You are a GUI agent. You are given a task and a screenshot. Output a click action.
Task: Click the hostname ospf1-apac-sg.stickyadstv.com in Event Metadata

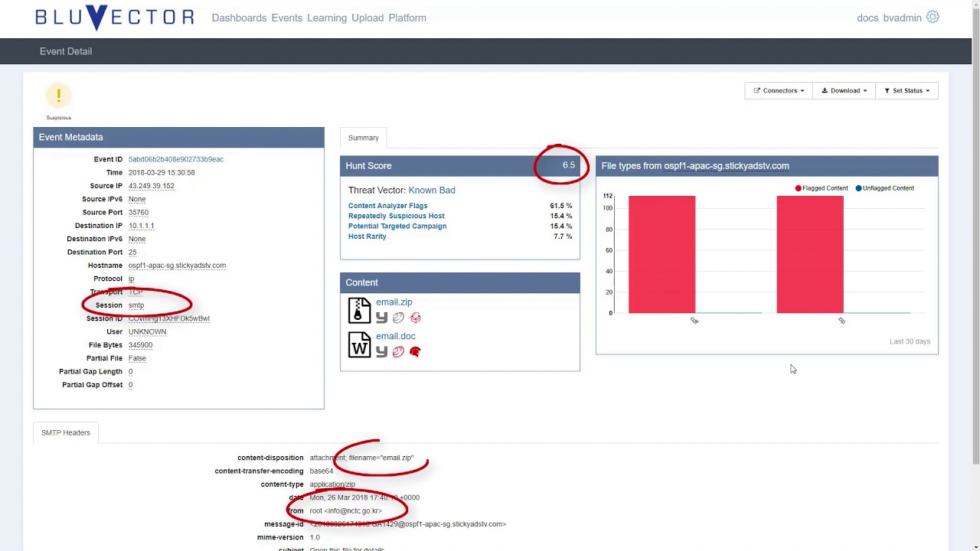coord(177,266)
